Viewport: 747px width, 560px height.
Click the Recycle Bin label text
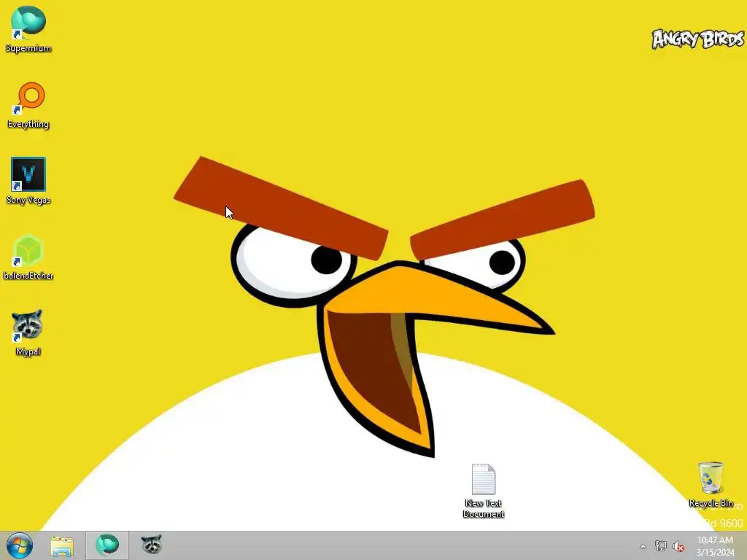coord(711,503)
